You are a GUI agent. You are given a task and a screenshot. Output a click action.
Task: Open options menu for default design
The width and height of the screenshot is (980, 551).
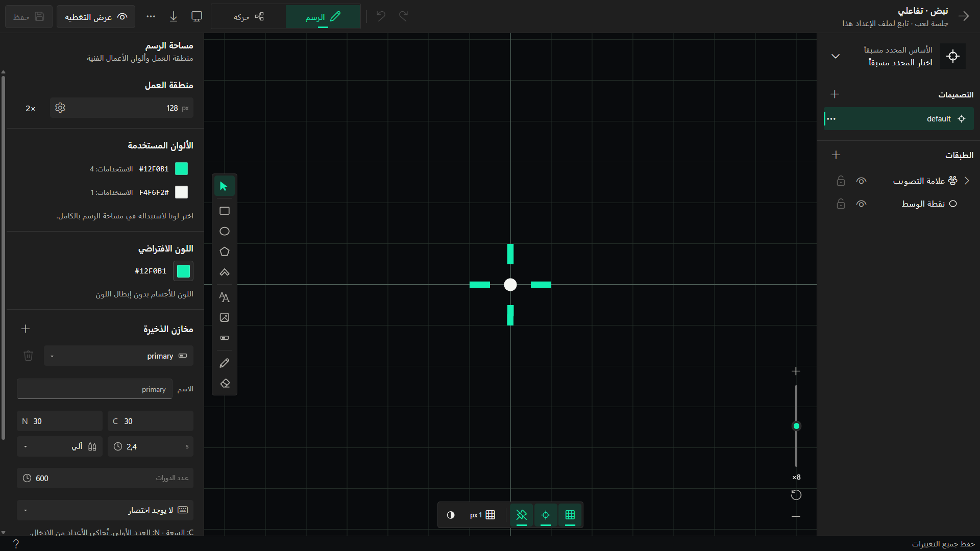pos(831,119)
